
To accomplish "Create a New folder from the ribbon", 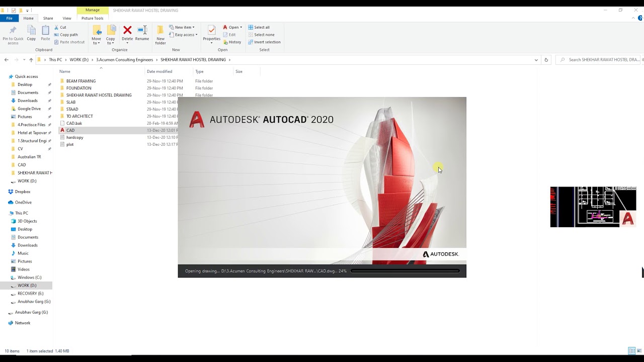I will [160, 35].
